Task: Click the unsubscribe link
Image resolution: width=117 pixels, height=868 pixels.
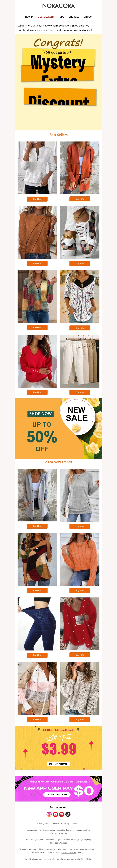Action: pos(75,859)
